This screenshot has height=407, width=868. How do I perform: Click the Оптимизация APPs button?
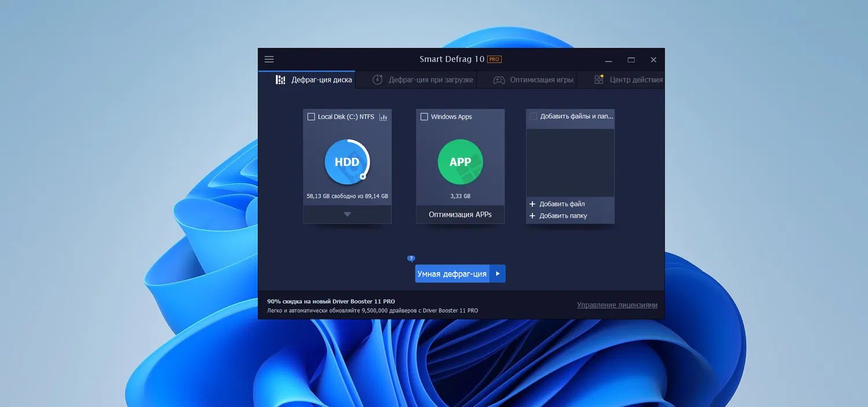click(460, 214)
